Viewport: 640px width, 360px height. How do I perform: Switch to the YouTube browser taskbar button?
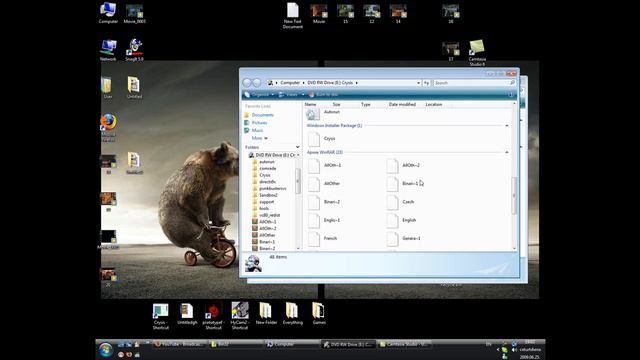click(x=179, y=345)
